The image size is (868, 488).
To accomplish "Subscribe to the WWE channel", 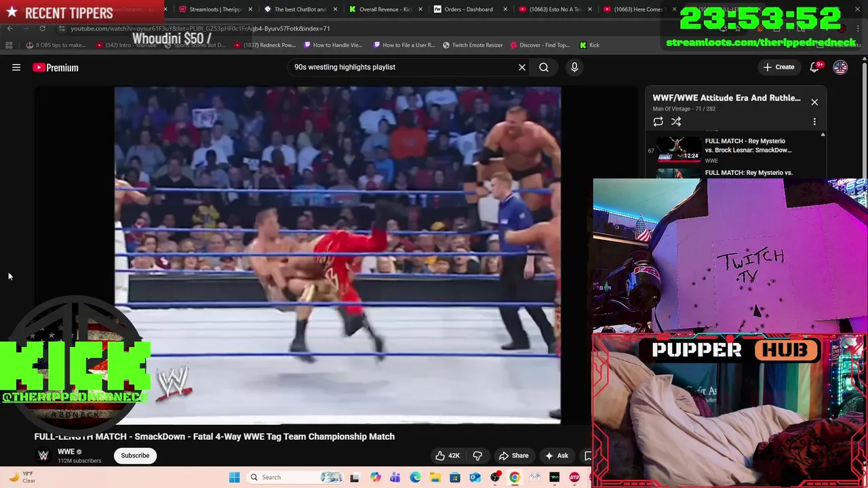I will 135,455.
